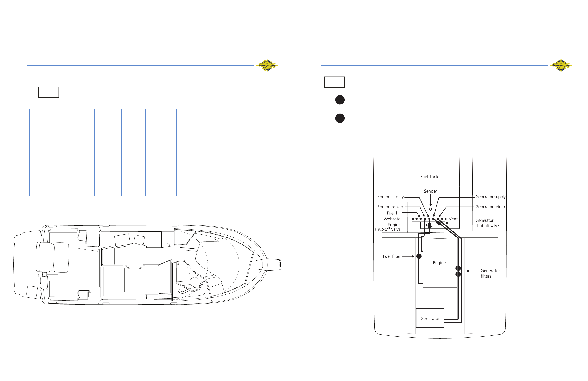
Task: Click the engine shut-off valve symbol
Action: [x=429, y=225]
